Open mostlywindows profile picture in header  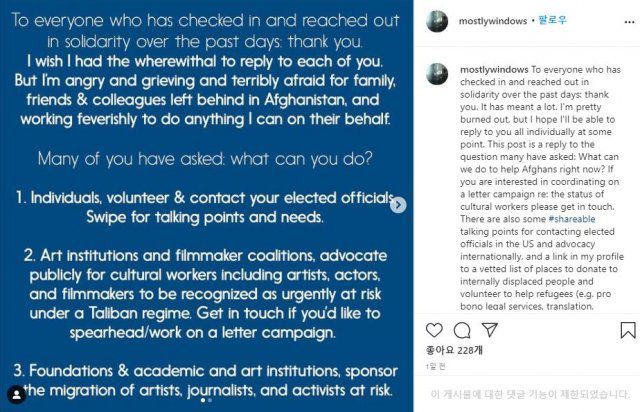point(436,22)
